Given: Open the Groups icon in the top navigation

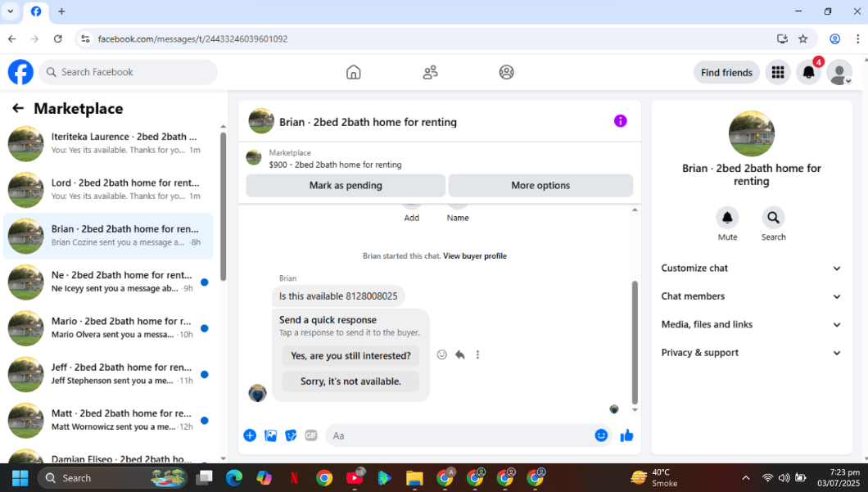Looking at the screenshot, I should point(506,72).
